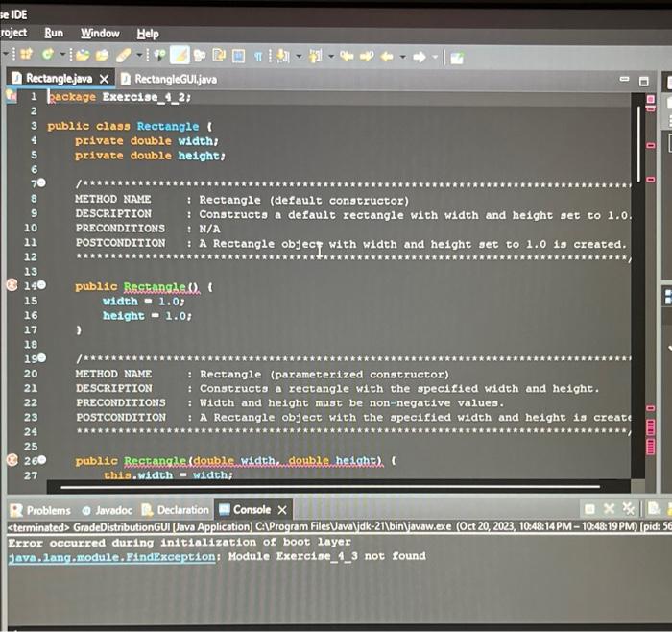Click the 'package Exercise_4_2;' line
This screenshot has height=632, width=672.
pyautogui.click(x=119, y=97)
